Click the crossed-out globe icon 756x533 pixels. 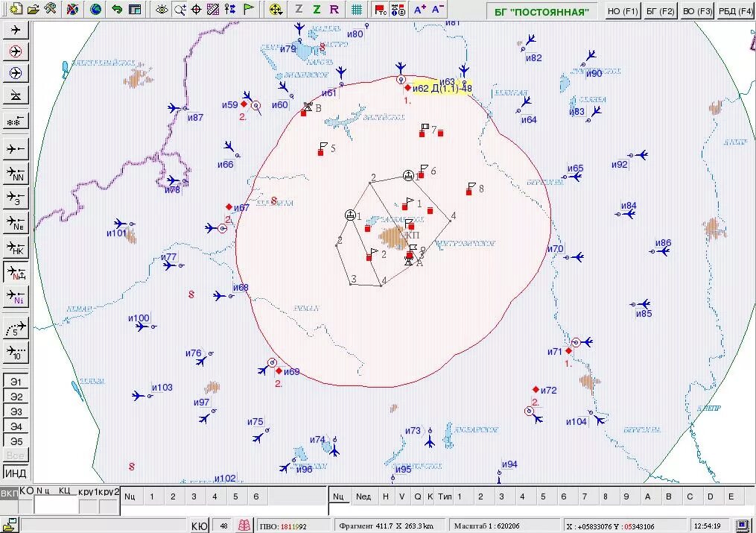coord(73,9)
